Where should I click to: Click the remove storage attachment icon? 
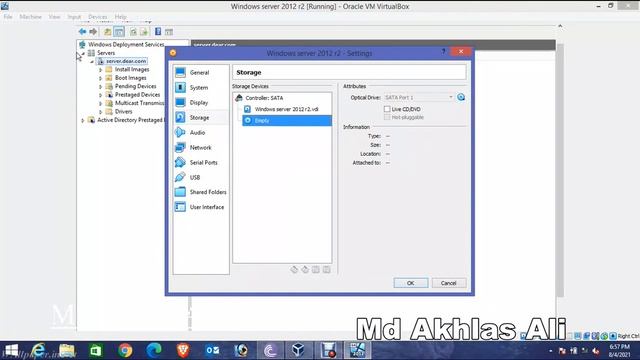point(327,269)
